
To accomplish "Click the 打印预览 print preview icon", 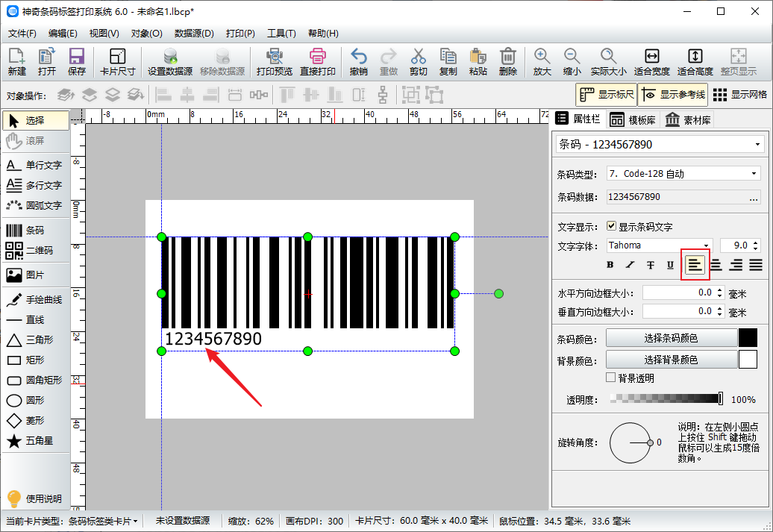I will click(x=274, y=57).
